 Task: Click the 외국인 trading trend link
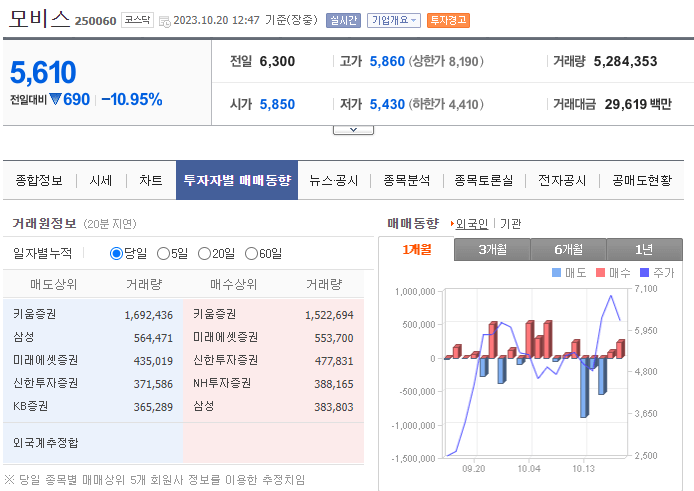pos(472,224)
